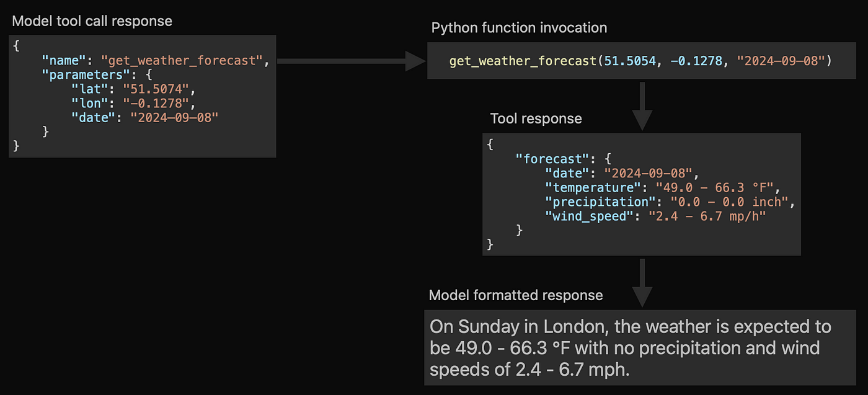Click the "Model tool call response" heading
Image resolution: width=868 pixels, height=395 pixels.
coord(92,21)
